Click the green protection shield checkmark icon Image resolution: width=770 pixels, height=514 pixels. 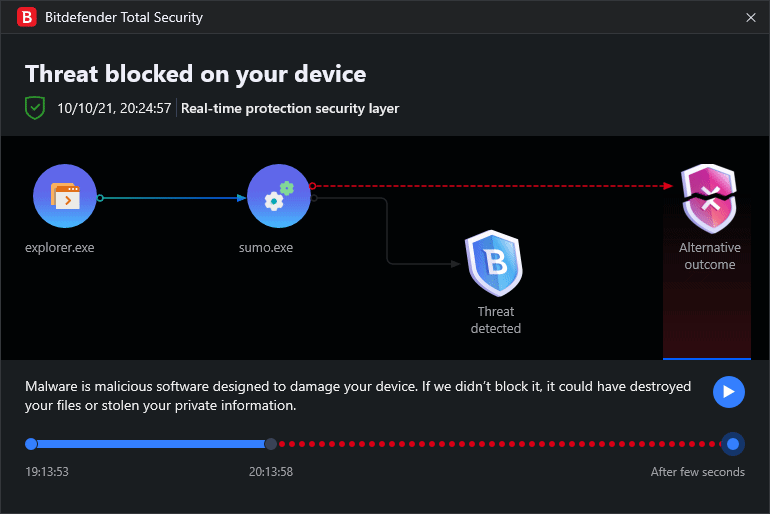tap(36, 108)
